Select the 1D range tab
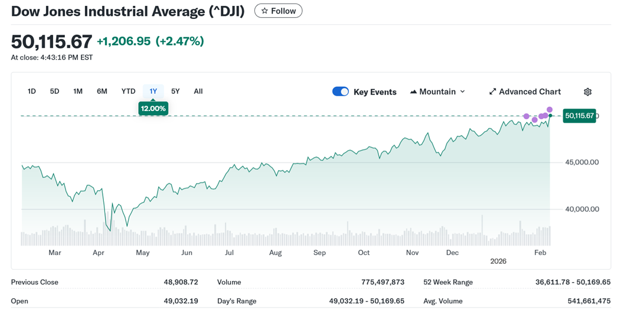 (x=32, y=92)
